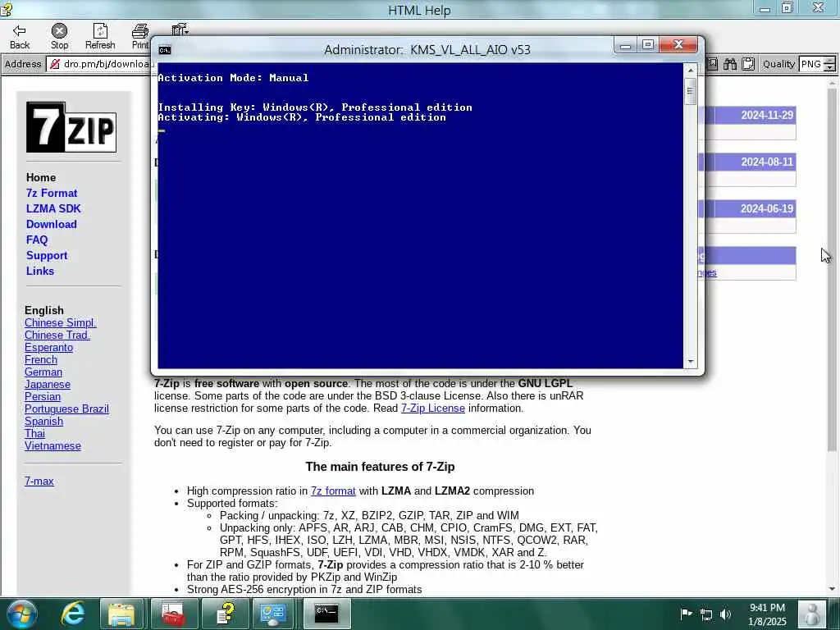Open the Download sidebar link
840x630 pixels.
pyautogui.click(x=52, y=224)
